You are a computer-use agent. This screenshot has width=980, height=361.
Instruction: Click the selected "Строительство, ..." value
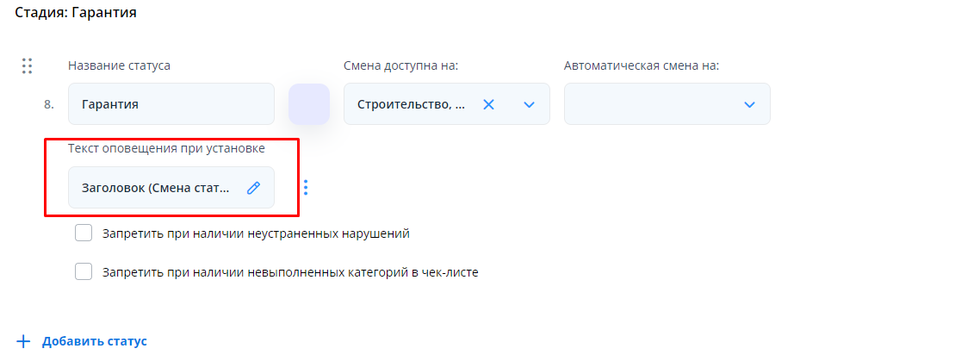point(411,104)
